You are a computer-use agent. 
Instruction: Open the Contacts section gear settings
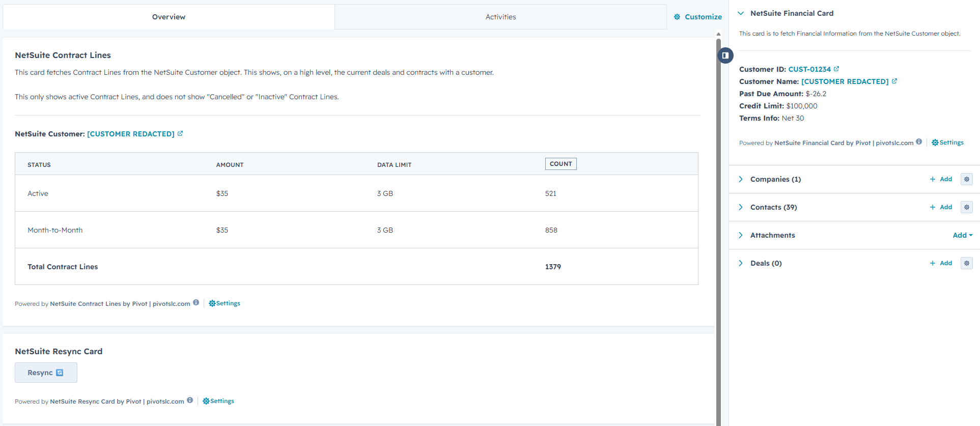coord(967,207)
